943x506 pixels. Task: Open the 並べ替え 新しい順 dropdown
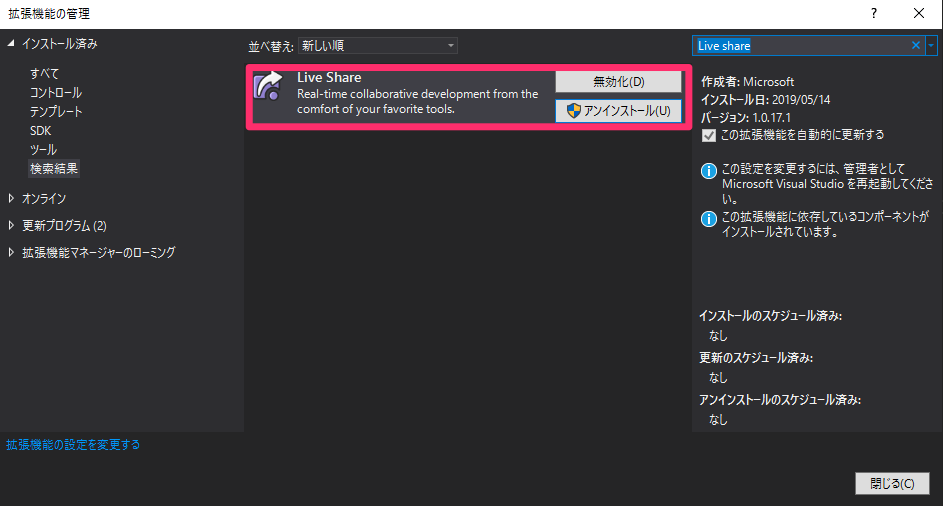pos(378,46)
